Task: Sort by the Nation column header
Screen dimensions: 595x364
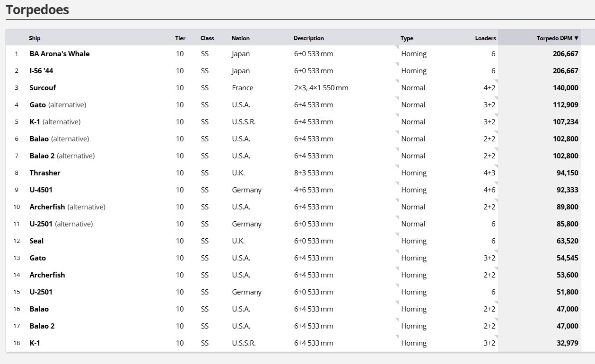Action: [x=240, y=38]
